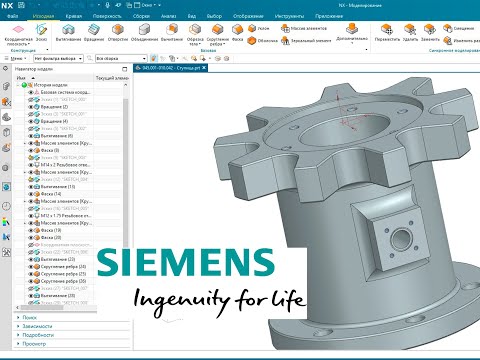The height and width of the screenshot is (360, 480).
Task: Click the window-switch icon left of Окно
Action: coord(129,5)
